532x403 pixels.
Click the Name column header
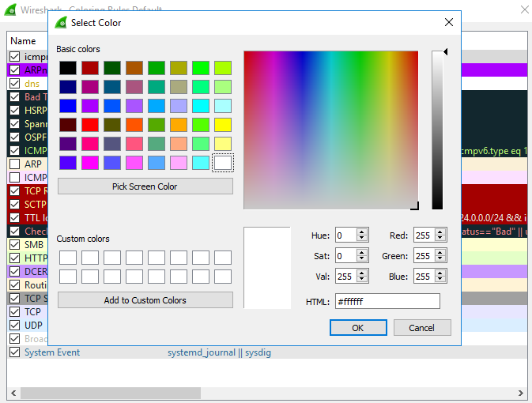(23, 41)
